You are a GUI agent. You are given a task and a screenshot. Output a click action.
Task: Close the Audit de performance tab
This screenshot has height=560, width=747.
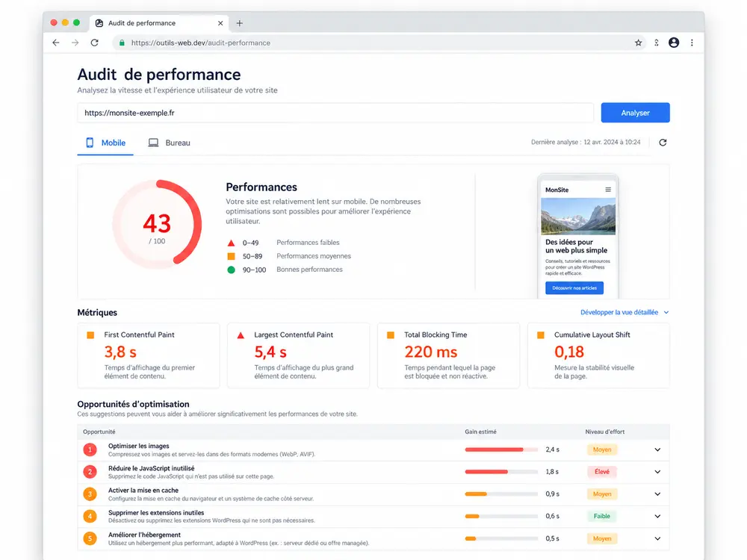pyautogui.click(x=220, y=23)
